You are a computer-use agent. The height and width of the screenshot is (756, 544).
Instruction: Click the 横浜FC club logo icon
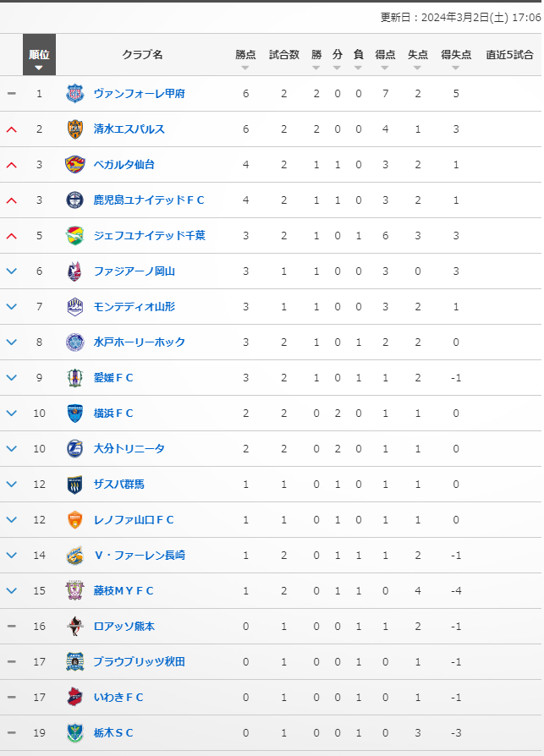(x=74, y=414)
